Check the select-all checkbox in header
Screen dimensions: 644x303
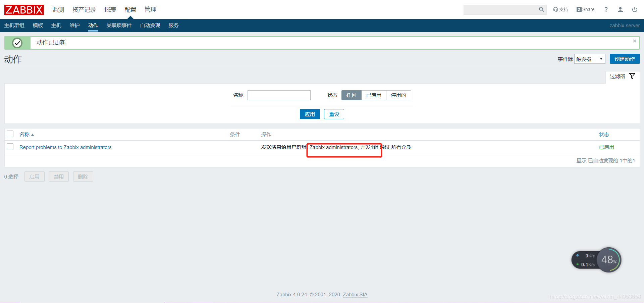point(10,134)
